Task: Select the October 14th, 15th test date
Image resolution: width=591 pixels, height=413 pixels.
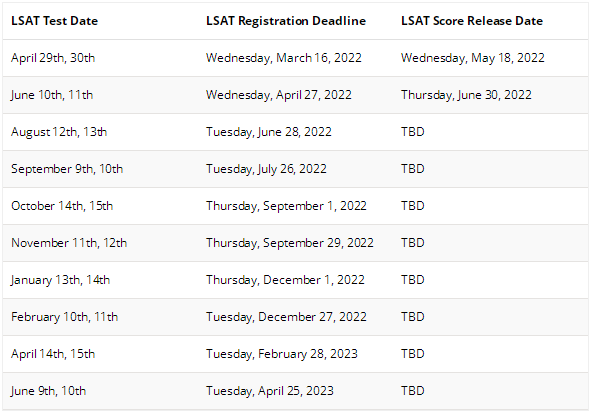Action: point(62,206)
